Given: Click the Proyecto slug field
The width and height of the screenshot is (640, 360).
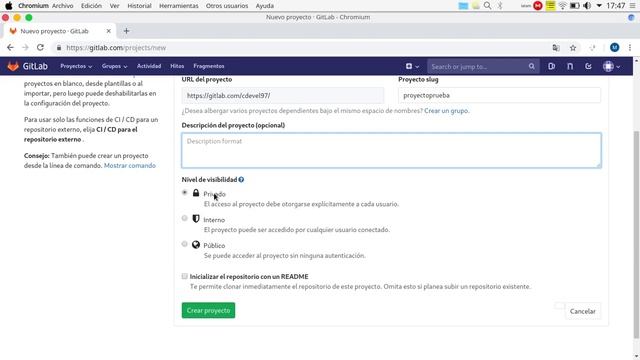Looking at the screenshot, I should coord(499,95).
